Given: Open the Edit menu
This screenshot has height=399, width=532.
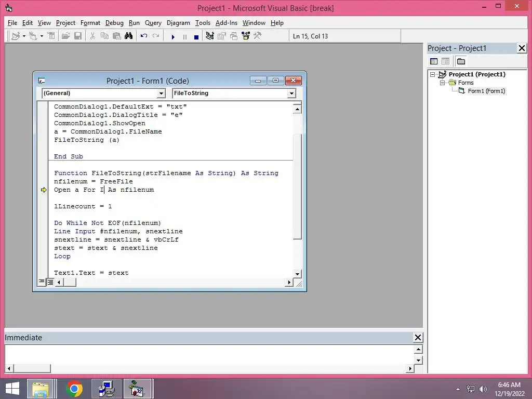Looking at the screenshot, I should (x=28, y=23).
